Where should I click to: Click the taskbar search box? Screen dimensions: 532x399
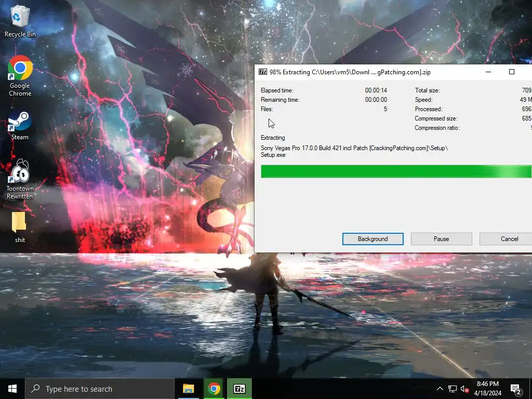pyautogui.click(x=100, y=389)
